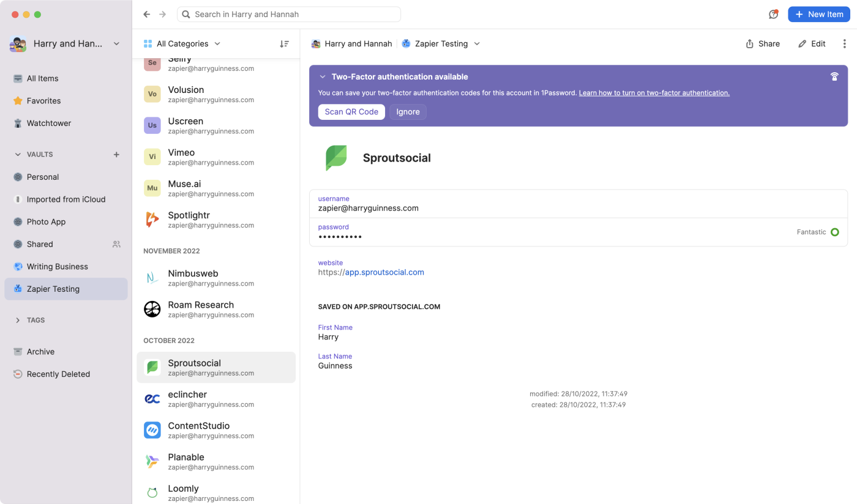Select the Writing Business vault
The height and width of the screenshot is (504, 857).
click(57, 267)
